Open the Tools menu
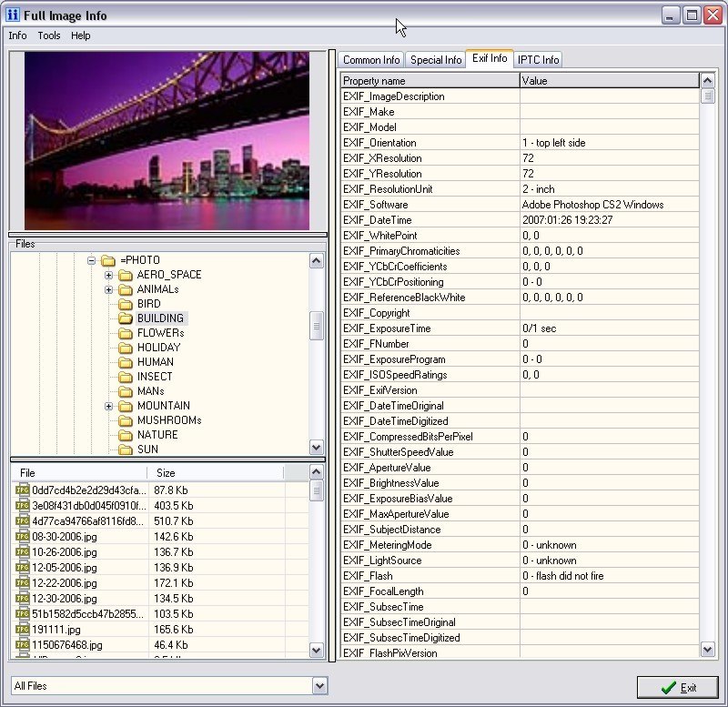 49,35
